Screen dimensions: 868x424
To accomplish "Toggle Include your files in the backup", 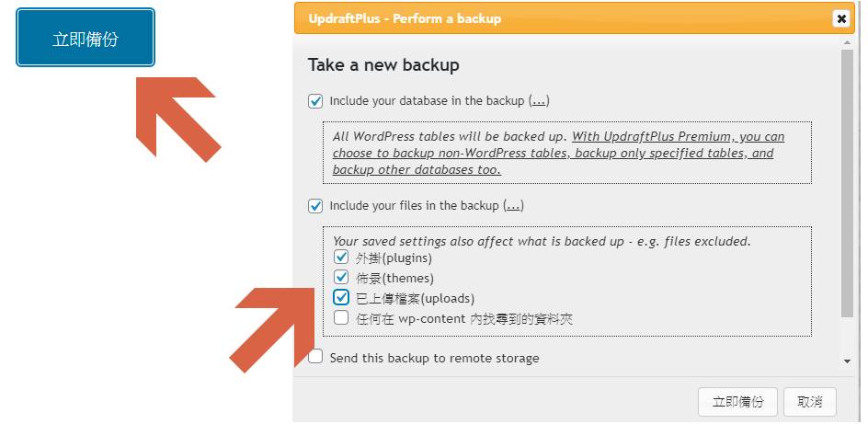I will click(316, 206).
